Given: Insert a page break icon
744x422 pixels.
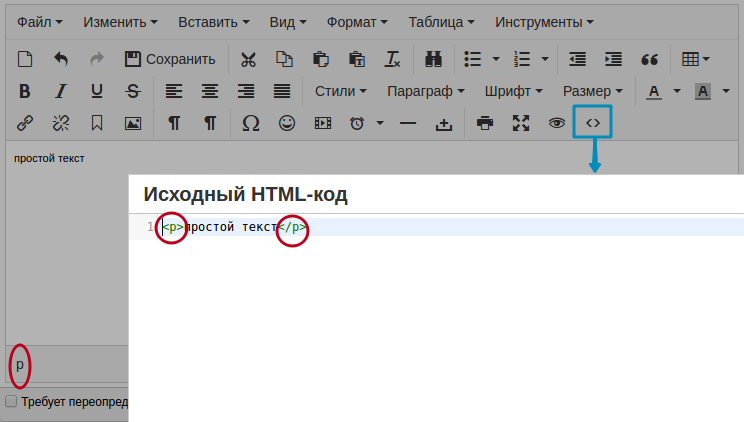Looking at the screenshot, I should tap(444, 123).
